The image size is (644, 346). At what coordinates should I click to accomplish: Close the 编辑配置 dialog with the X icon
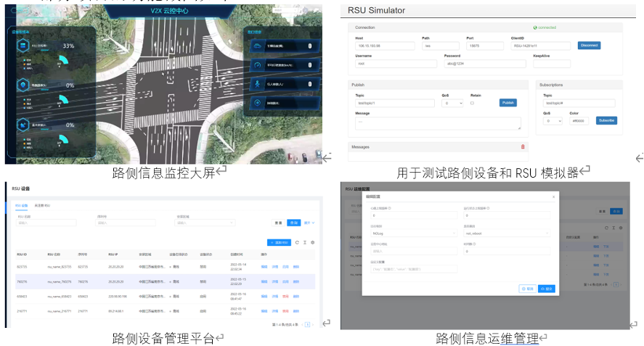click(x=553, y=197)
